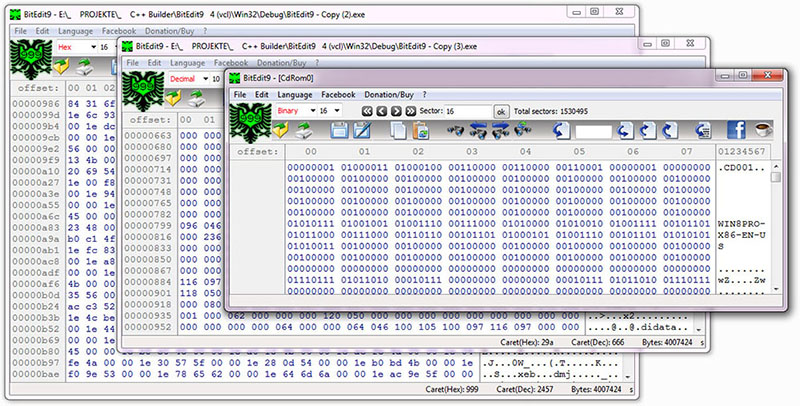Jump to first sector with double-left arrow

coord(367,111)
